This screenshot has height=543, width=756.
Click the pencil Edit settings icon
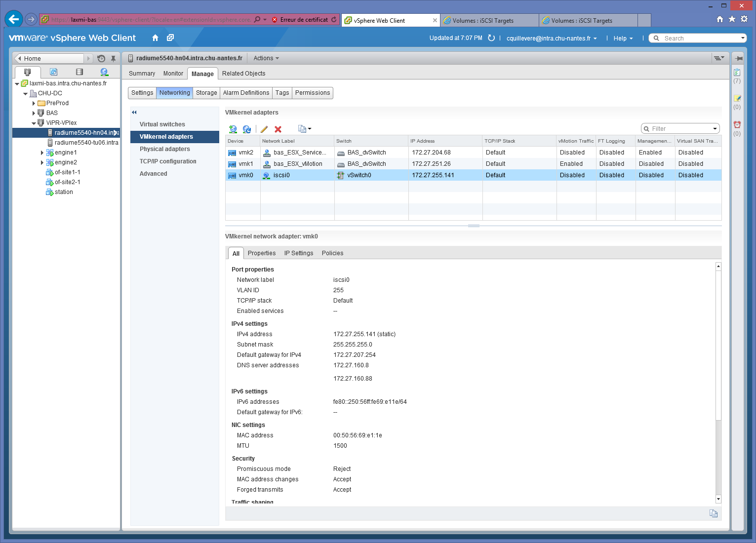pyautogui.click(x=264, y=129)
